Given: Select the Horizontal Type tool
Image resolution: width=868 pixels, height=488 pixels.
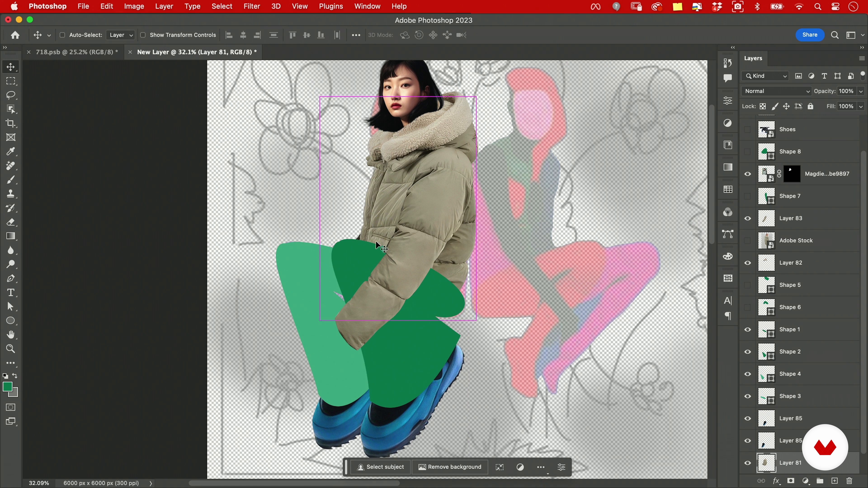Looking at the screenshot, I should 11,292.
